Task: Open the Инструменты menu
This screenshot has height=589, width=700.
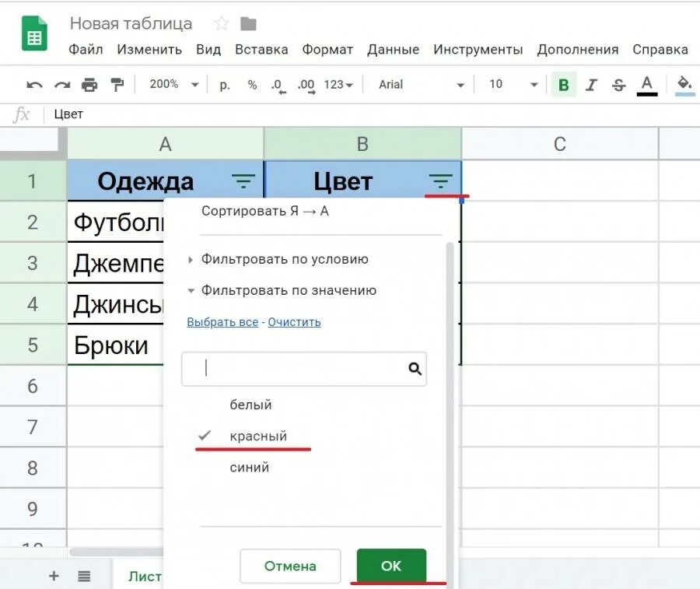Action: coord(478,49)
